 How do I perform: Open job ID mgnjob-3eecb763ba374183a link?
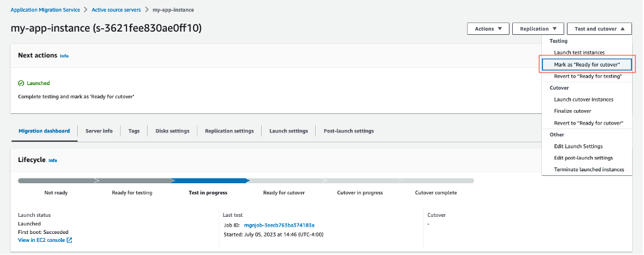pos(279,225)
